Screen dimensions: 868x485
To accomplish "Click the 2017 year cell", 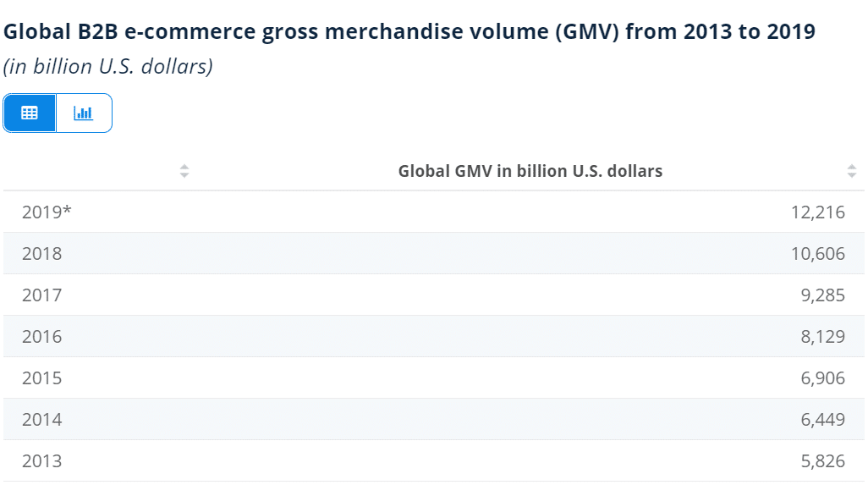I will tap(41, 295).
